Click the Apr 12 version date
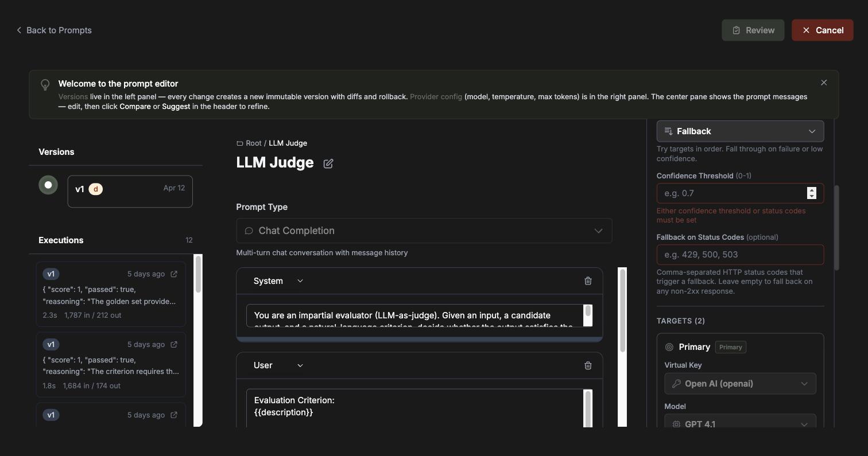The image size is (868, 456). (x=174, y=188)
